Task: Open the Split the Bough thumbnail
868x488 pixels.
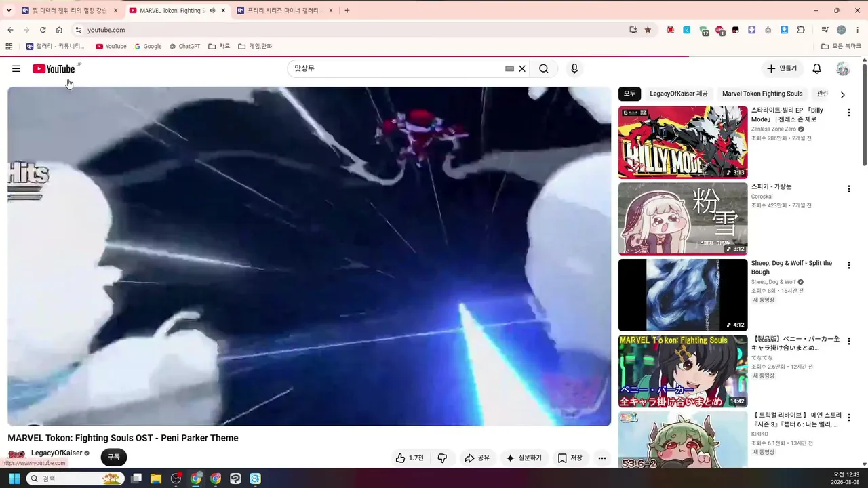Action: coord(683,295)
